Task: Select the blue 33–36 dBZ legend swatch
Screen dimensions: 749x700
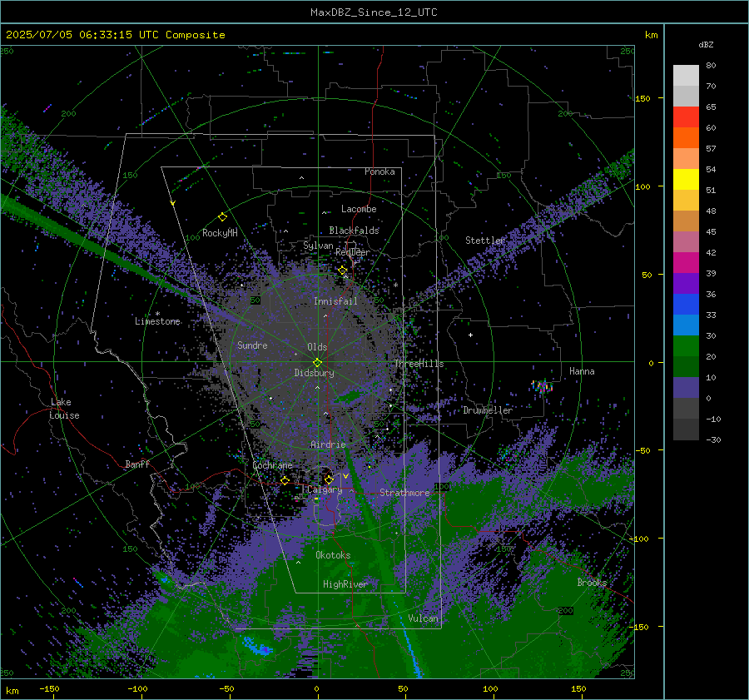Action: tap(686, 305)
